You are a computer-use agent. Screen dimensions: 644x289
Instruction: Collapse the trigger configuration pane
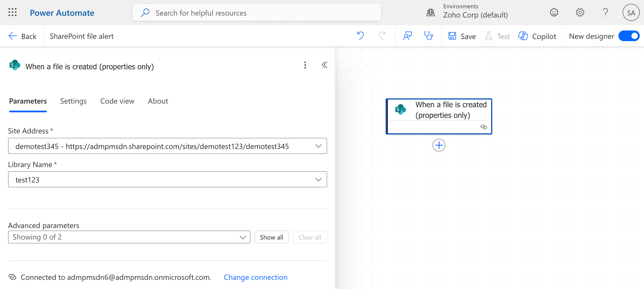click(x=324, y=65)
